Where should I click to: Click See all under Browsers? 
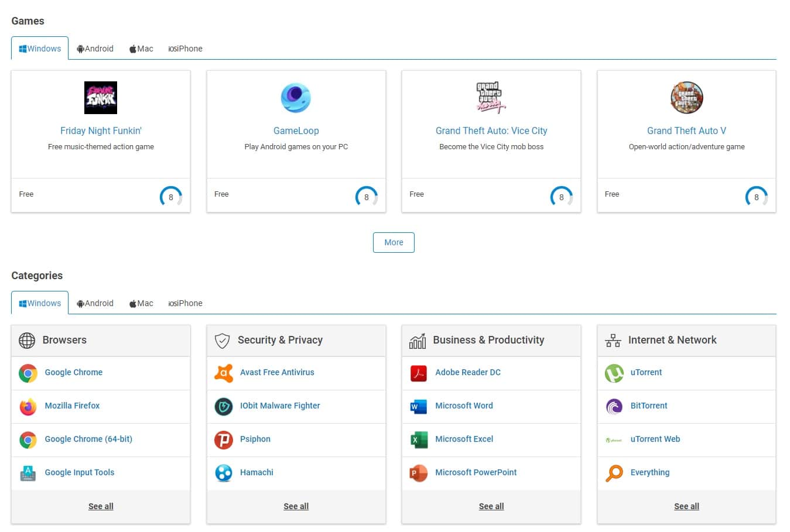click(101, 506)
